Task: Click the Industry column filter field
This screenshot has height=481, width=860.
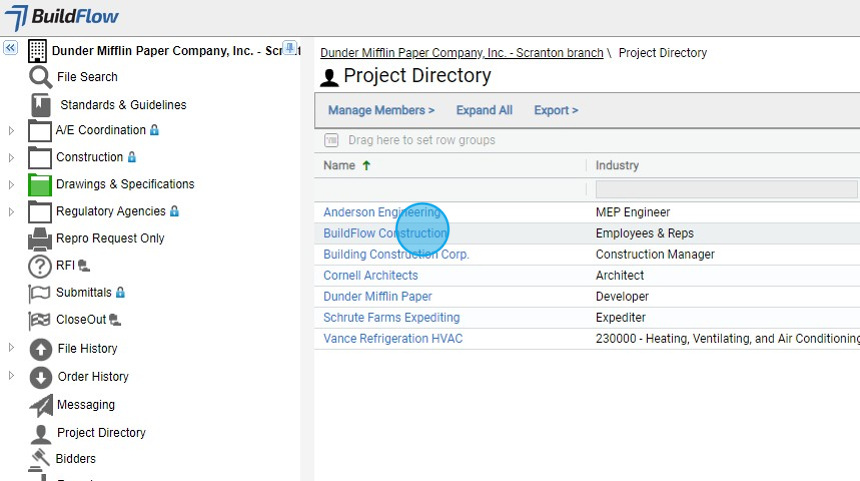Action: click(x=726, y=189)
